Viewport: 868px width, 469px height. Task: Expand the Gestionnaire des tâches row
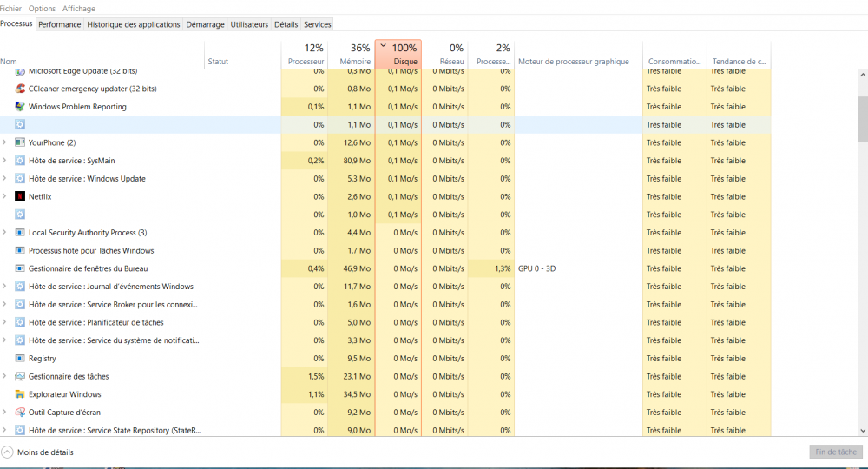point(4,377)
